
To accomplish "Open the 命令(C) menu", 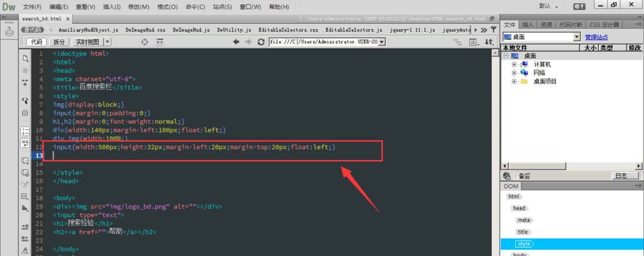I will pyautogui.click(x=196, y=7).
